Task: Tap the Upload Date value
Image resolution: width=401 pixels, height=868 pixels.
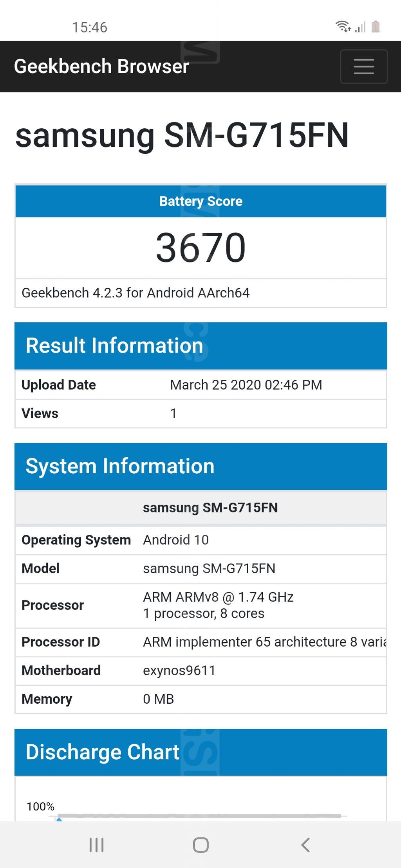Action: (246, 385)
